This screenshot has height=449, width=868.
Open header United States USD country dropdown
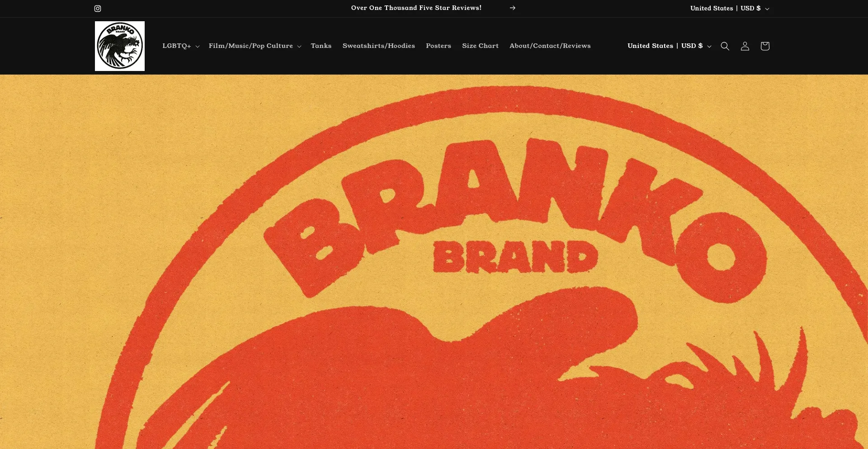point(670,46)
